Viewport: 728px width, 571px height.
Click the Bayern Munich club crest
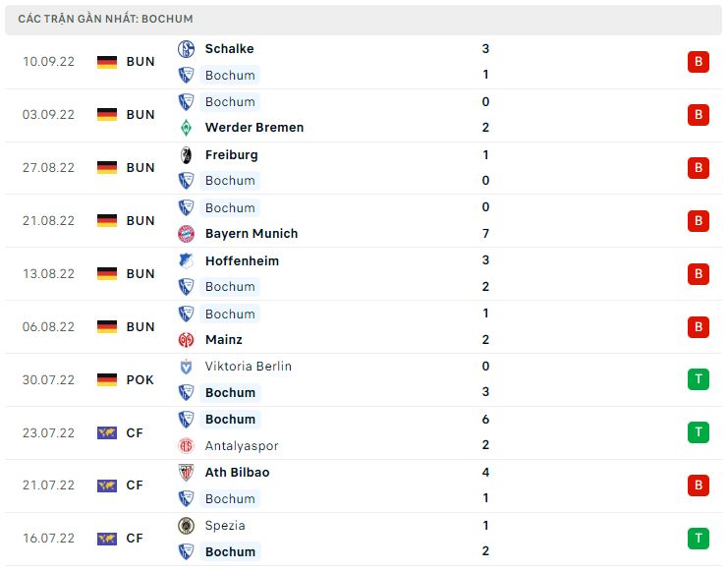click(x=186, y=234)
